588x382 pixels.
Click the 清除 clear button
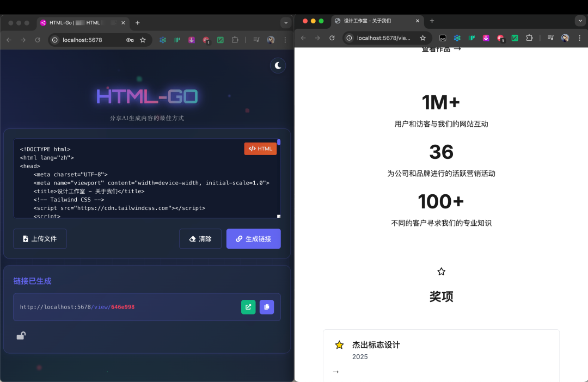[200, 239]
